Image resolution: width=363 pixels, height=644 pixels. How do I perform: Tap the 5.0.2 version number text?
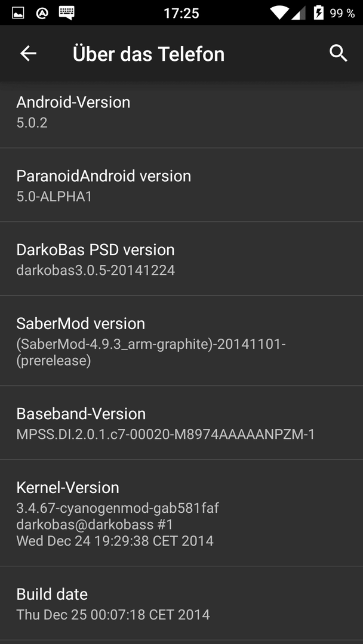tap(32, 122)
